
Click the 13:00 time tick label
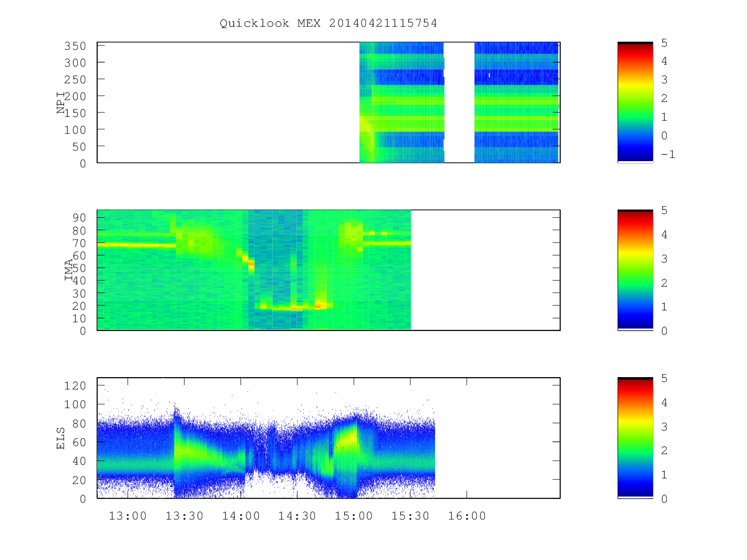click(x=128, y=516)
